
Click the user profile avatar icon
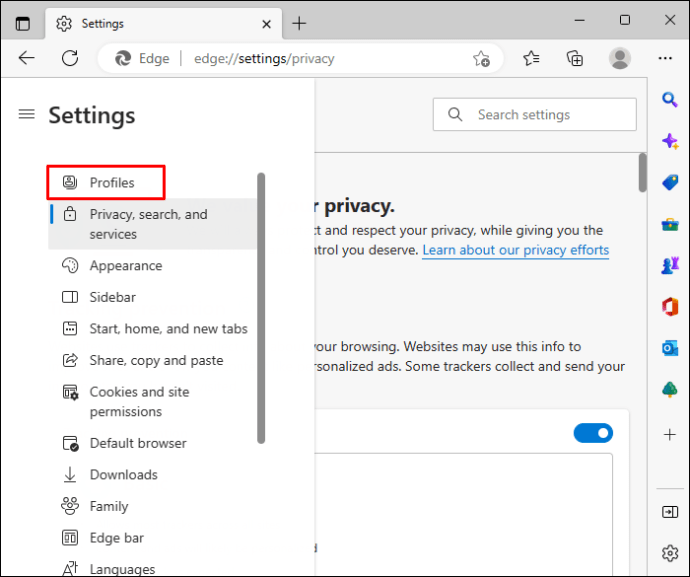(x=620, y=58)
